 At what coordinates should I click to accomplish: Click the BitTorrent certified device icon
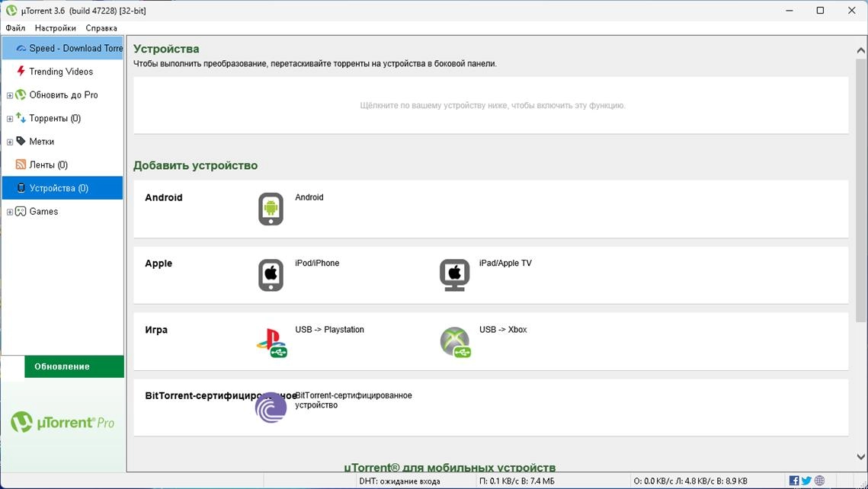271,407
